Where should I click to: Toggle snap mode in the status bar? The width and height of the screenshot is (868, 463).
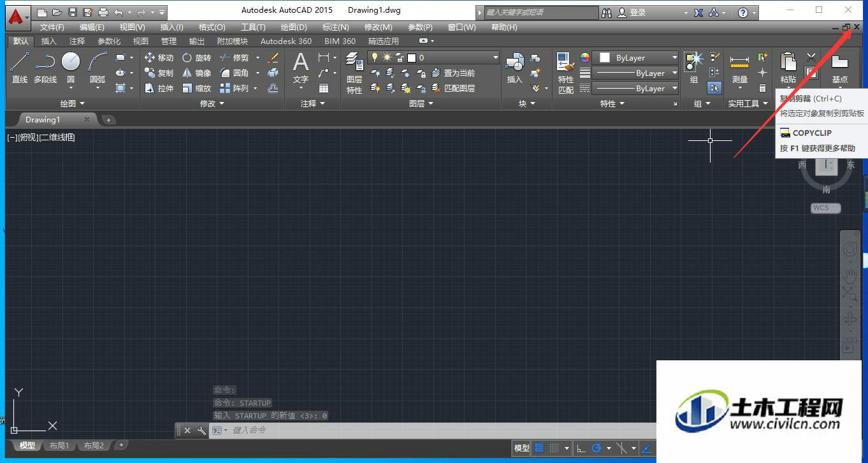[554, 448]
